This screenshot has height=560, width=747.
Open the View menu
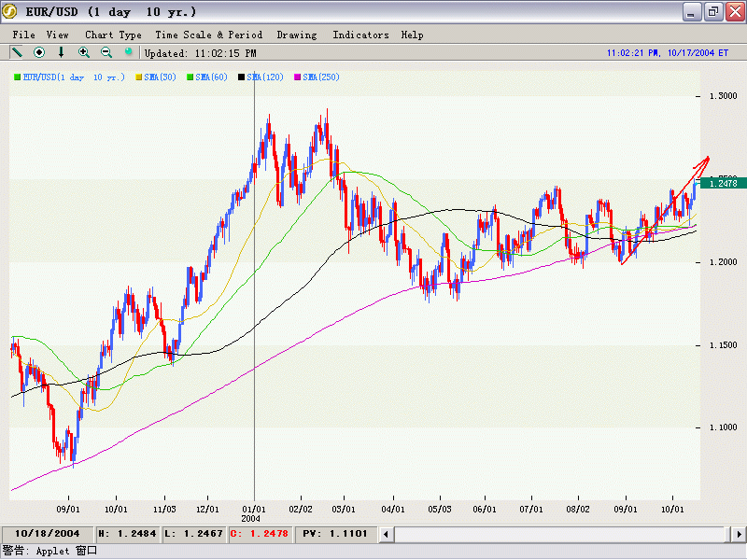click(57, 35)
